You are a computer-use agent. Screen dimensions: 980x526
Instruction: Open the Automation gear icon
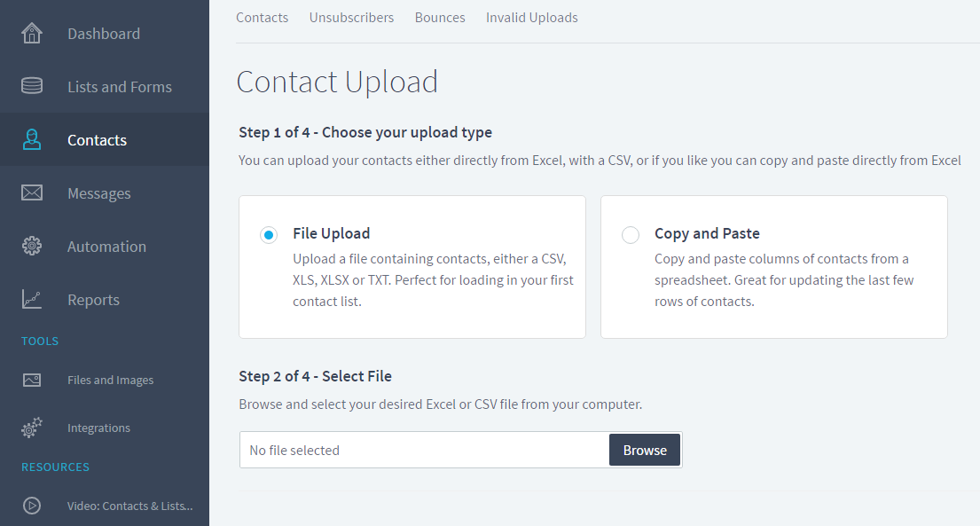(x=32, y=246)
